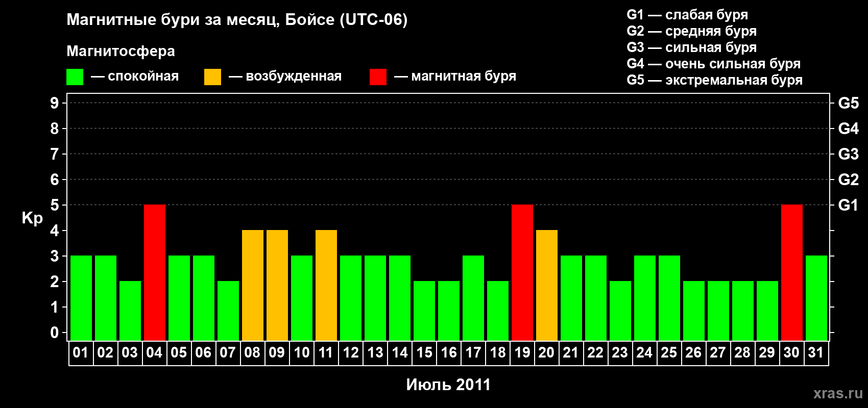Click the green bar for day 07
868x408 pixels.
tap(228, 311)
